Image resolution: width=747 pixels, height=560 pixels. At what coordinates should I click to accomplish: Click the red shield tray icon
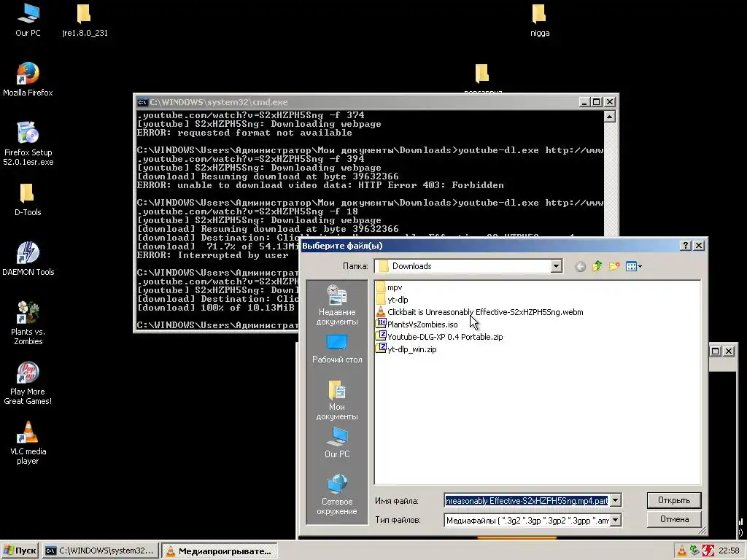tap(708, 551)
